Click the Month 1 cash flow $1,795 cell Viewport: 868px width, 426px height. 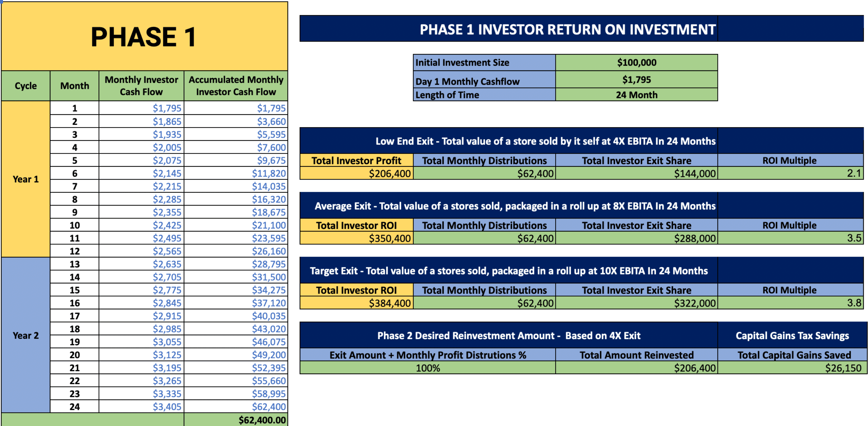coord(141,108)
